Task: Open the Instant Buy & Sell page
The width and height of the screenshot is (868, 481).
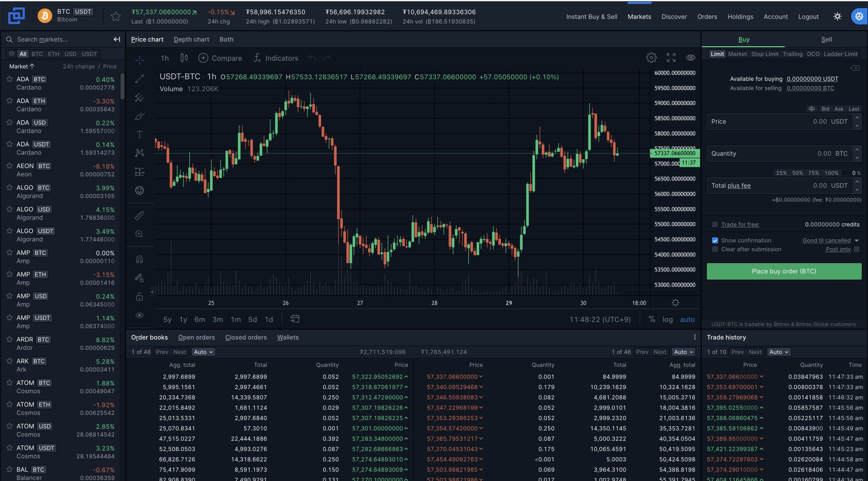Action: tap(592, 17)
